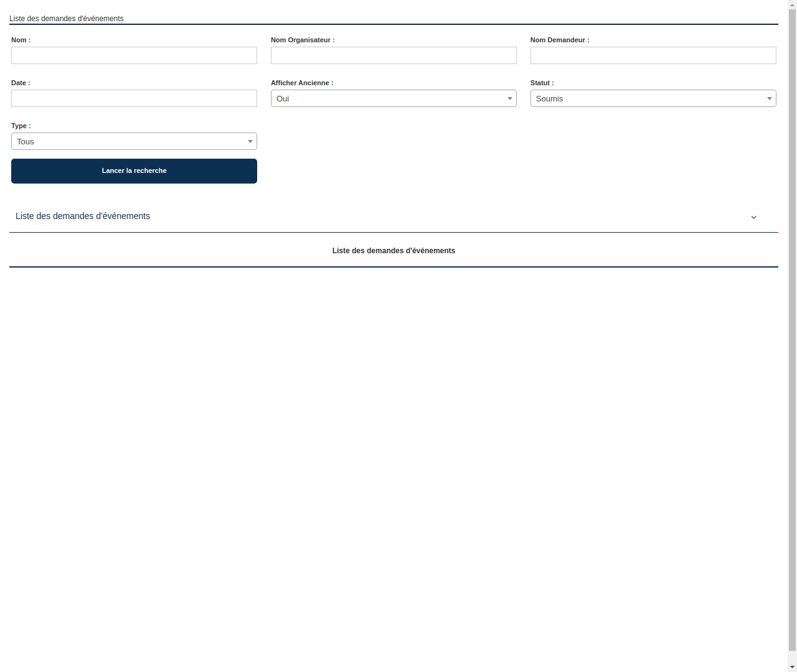Click the dropdown arrow on the Type selector
Screen dimensions: 797x672
click(250, 141)
